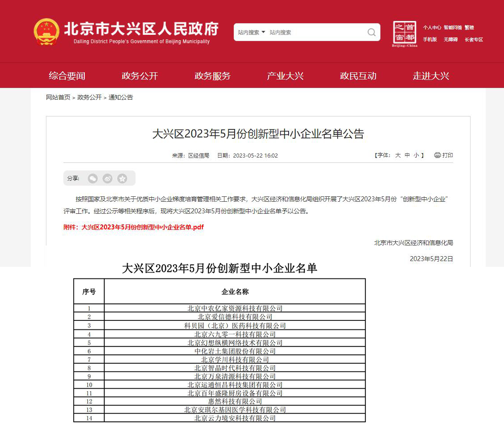Open the 政务公开 menu
This screenshot has height=432, width=504.
pyautogui.click(x=140, y=75)
